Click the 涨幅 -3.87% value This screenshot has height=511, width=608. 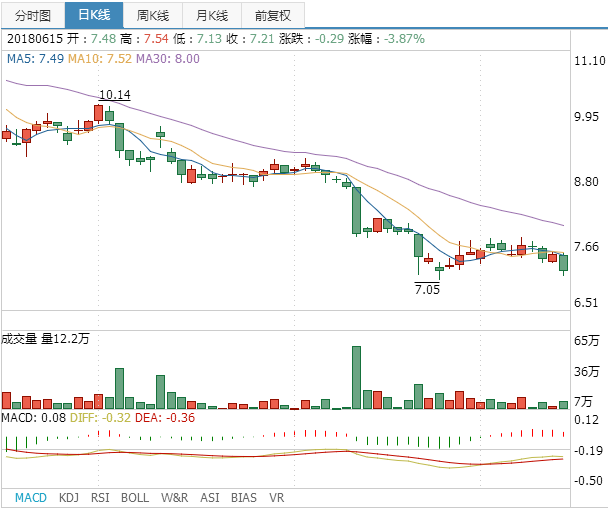[x=404, y=39]
